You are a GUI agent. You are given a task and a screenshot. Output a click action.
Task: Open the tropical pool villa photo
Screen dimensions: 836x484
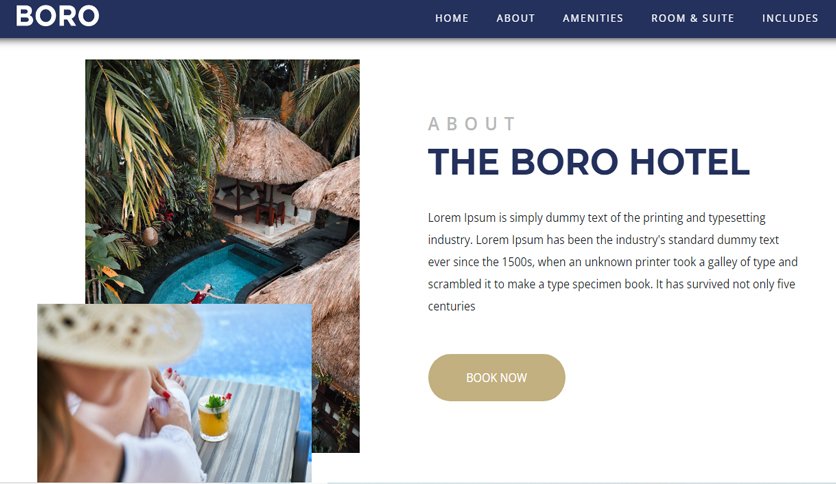[x=222, y=181]
